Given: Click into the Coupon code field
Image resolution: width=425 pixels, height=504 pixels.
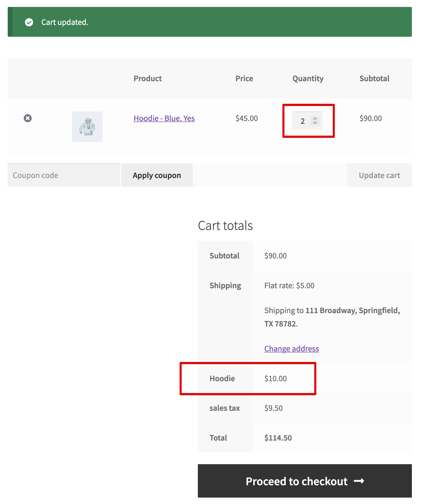Looking at the screenshot, I should pyautogui.click(x=64, y=175).
